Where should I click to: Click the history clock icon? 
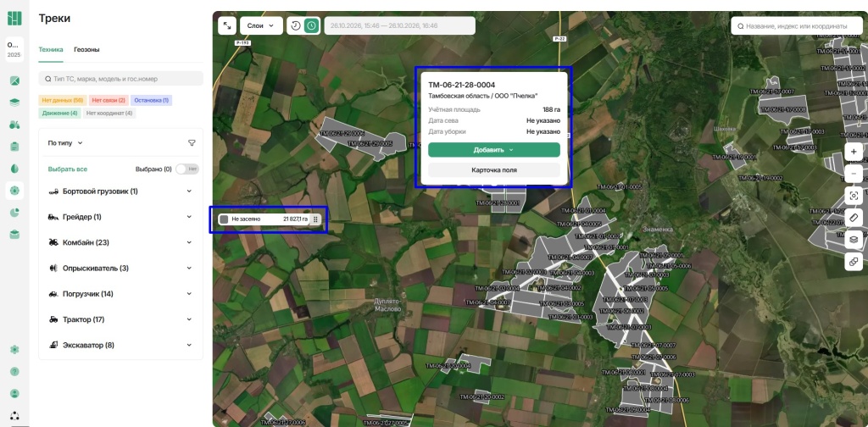pos(296,25)
